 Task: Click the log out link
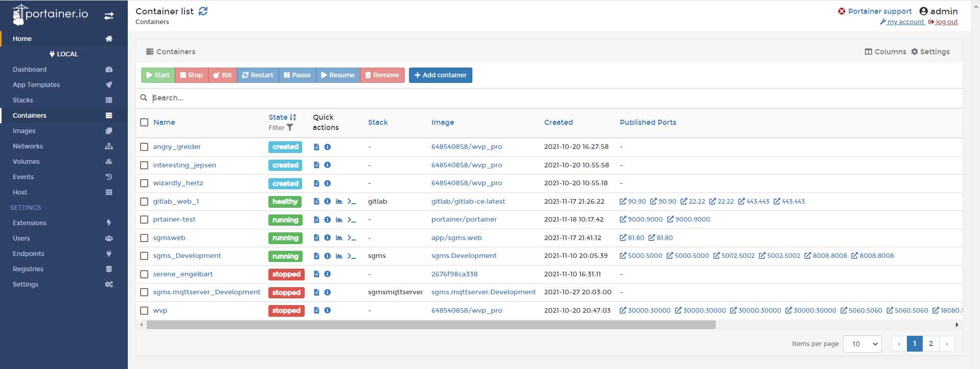pyautogui.click(x=943, y=22)
